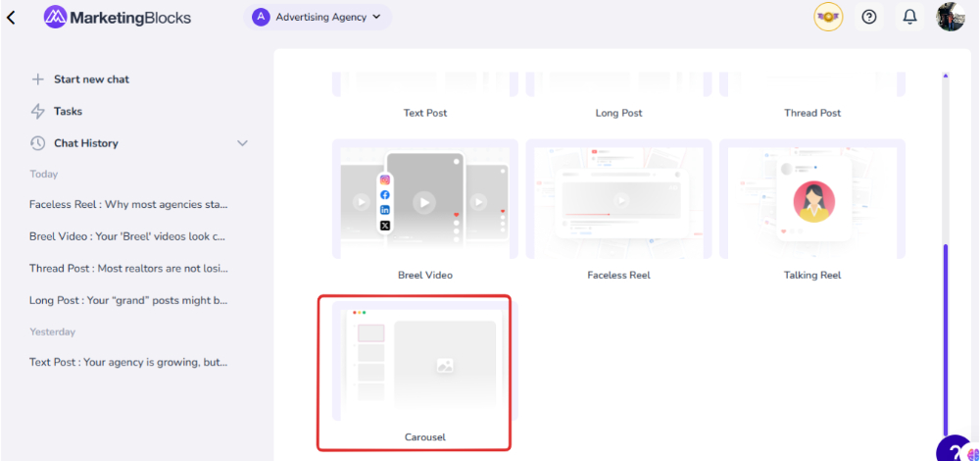Click the vertical scrollbar on the right
The width and height of the screenshot is (980, 461).
tap(946, 333)
